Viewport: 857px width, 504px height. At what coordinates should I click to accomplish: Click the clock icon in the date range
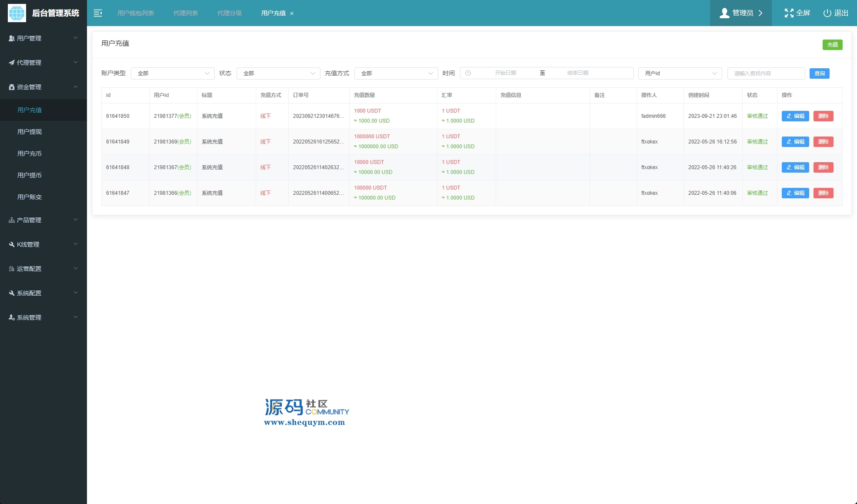pos(468,73)
